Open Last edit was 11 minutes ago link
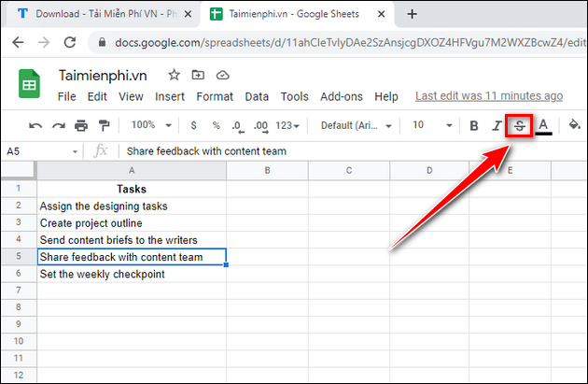The height and width of the screenshot is (384, 588). (x=489, y=96)
